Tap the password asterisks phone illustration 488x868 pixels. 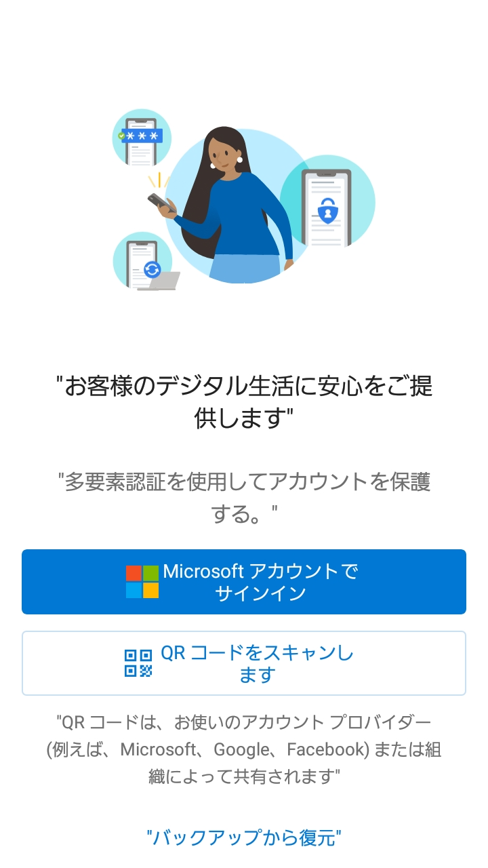pos(142,138)
